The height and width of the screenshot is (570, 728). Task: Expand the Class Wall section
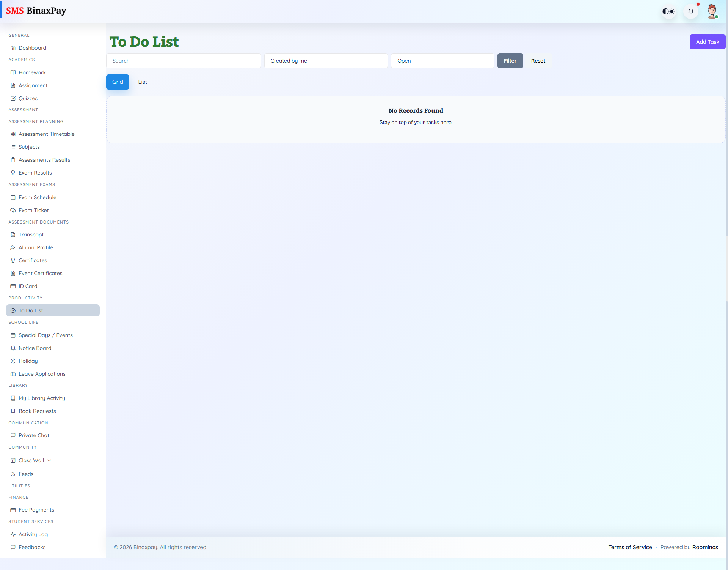tap(31, 460)
